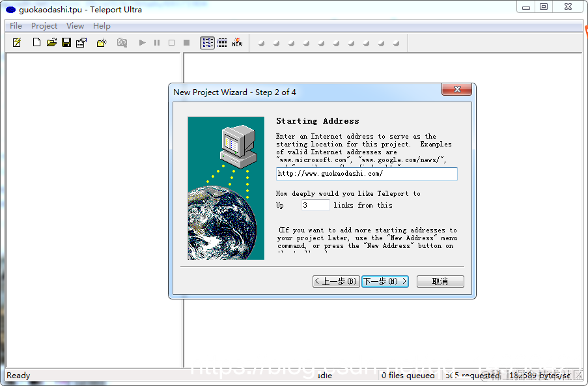Screen dimensions: 588x386
Task: Proceed with 下一步(N) button
Action: (x=385, y=281)
